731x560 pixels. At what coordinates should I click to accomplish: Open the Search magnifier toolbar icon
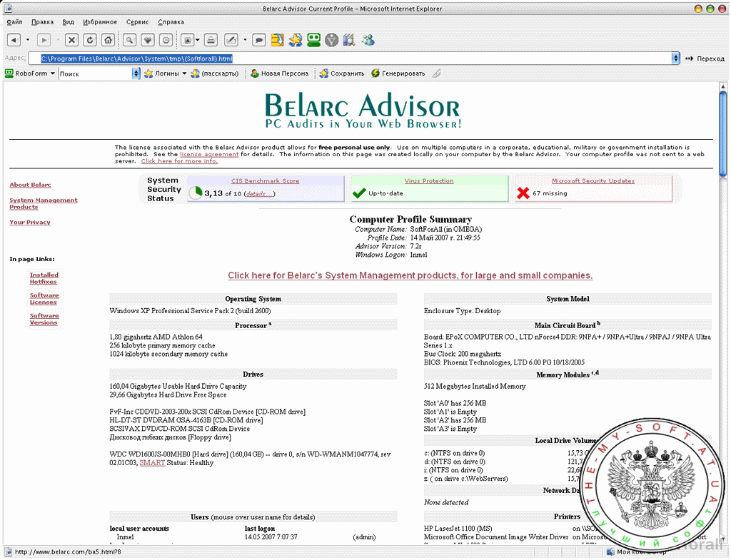click(x=130, y=40)
